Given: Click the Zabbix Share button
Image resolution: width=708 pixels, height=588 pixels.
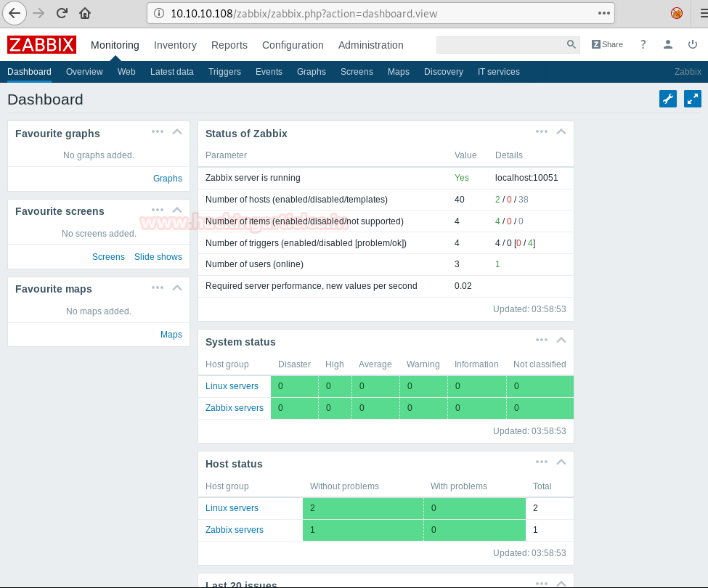Looking at the screenshot, I should (x=607, y=44).
